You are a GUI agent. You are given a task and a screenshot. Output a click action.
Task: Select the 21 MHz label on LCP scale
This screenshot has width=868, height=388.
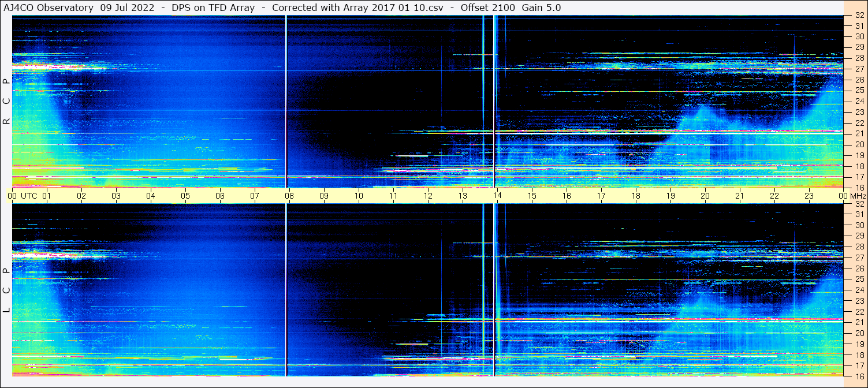point(859,322)
